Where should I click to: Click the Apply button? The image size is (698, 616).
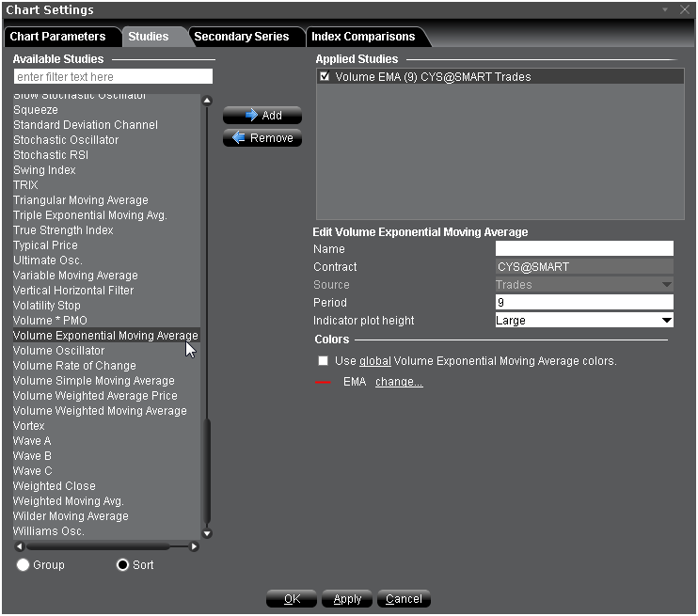pos(347,599)
